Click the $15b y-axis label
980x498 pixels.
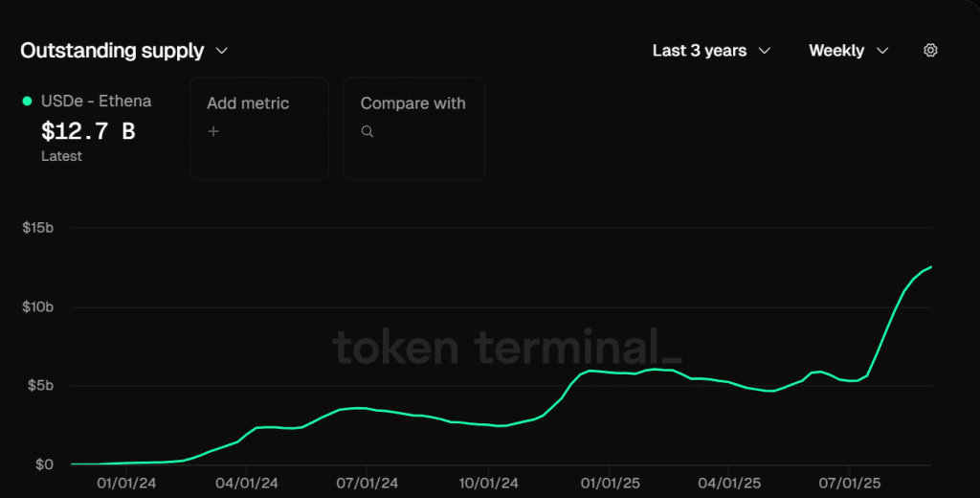click(x=37, y=228)
